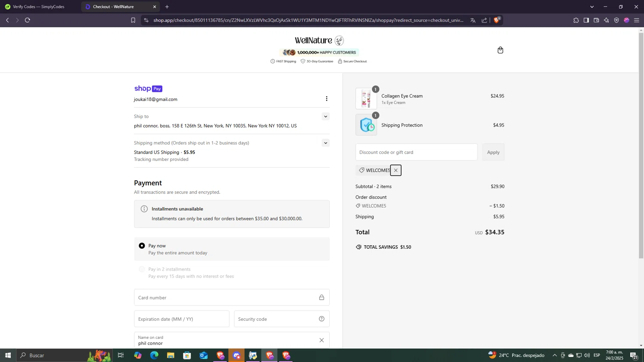View site information in the address bar

pos(146,20)
